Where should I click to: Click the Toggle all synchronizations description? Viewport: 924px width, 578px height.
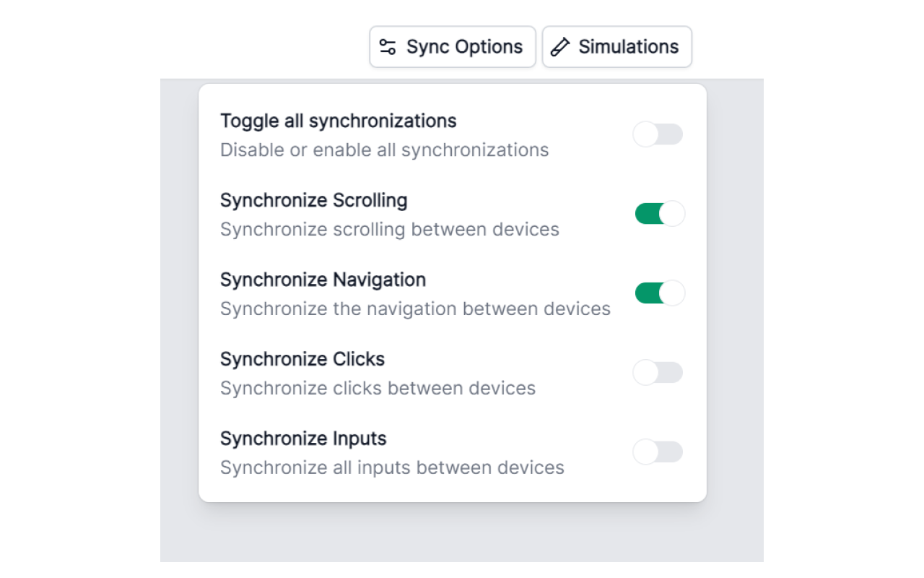click(x=385, y=150)
